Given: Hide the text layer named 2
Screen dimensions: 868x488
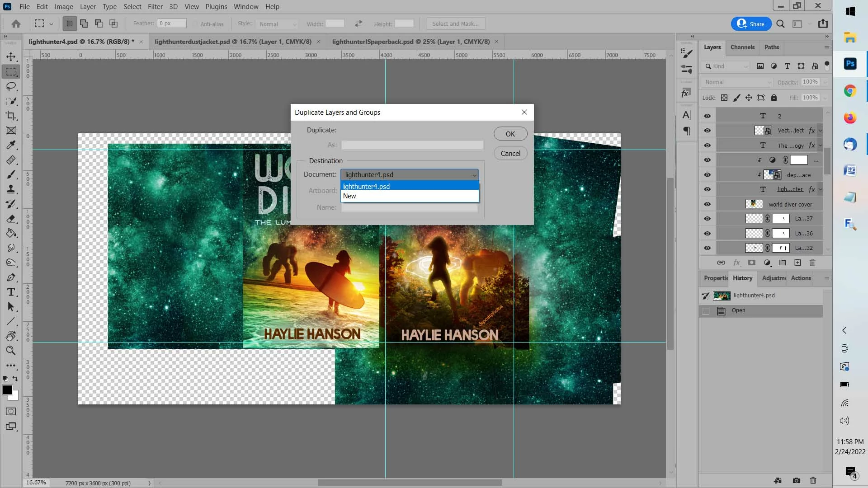Looking at the screenshot, I should [x=707, y=116].
